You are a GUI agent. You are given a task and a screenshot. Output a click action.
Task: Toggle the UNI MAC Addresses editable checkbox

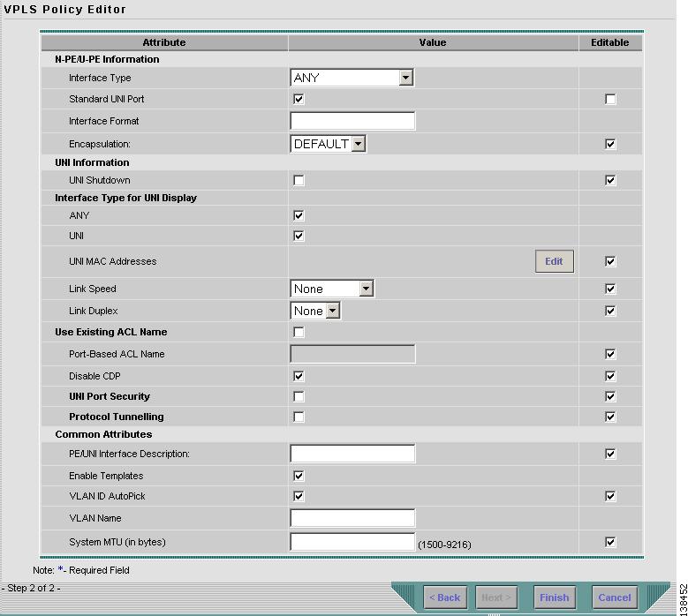point(610,261)
